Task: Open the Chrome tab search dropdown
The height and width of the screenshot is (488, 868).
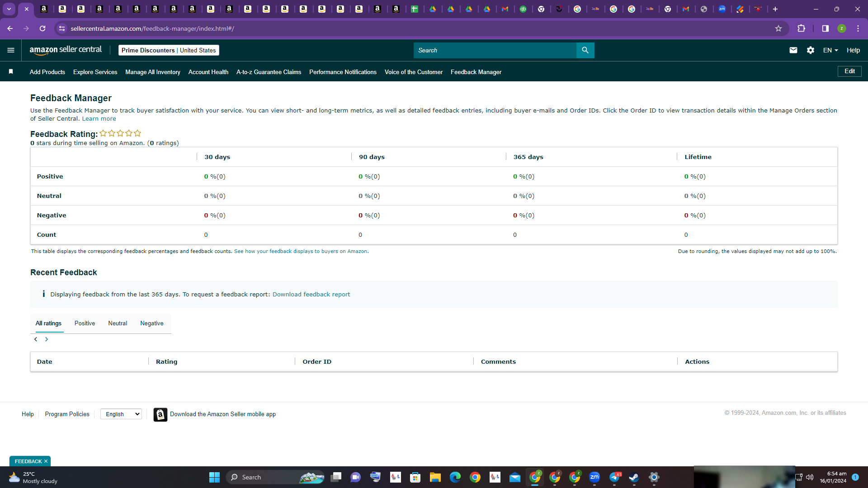Action: pyautogui.click(x=9, y=9)
